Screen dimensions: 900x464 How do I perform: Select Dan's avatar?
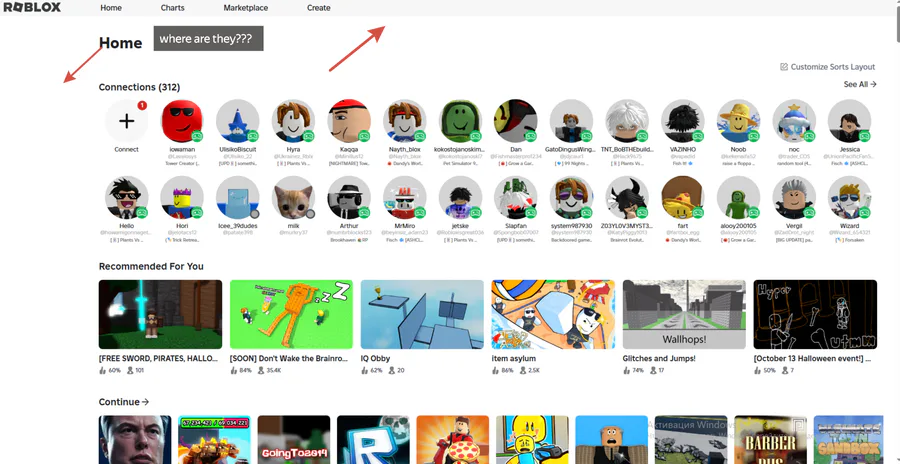pyautogui.click(x=515, y=121)
